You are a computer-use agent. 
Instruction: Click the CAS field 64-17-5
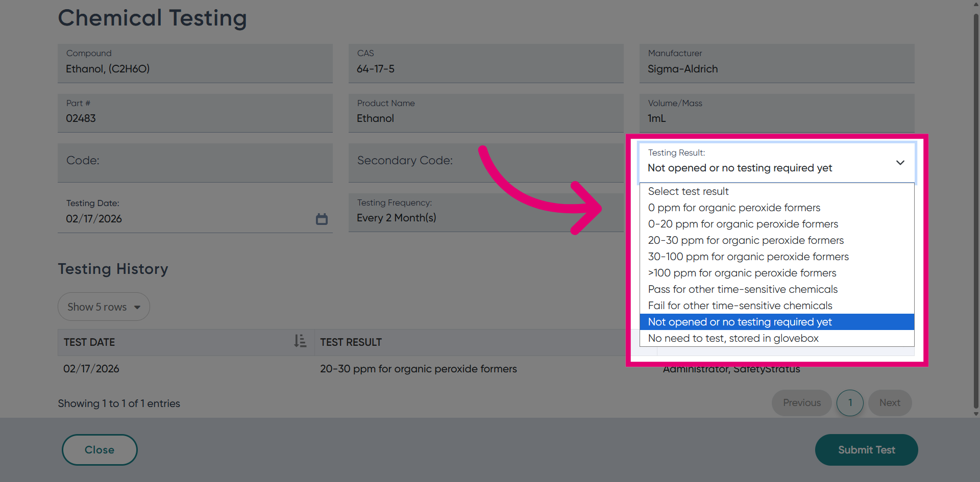click(486, 63)
